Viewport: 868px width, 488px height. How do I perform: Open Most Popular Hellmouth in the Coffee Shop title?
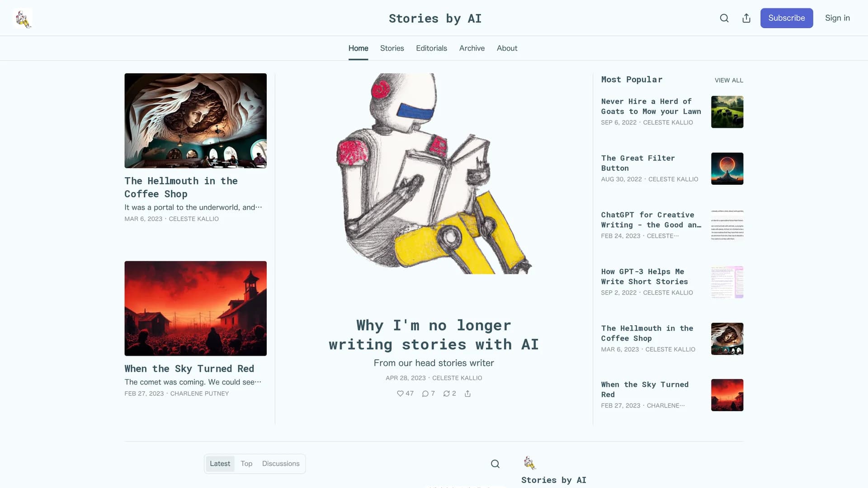coord(647,333)
